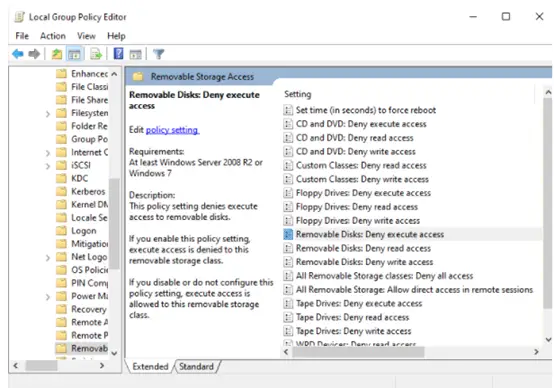Select CD and DVD: Deny write access
The width and height of the screenshot is (554, 388).
356,152
